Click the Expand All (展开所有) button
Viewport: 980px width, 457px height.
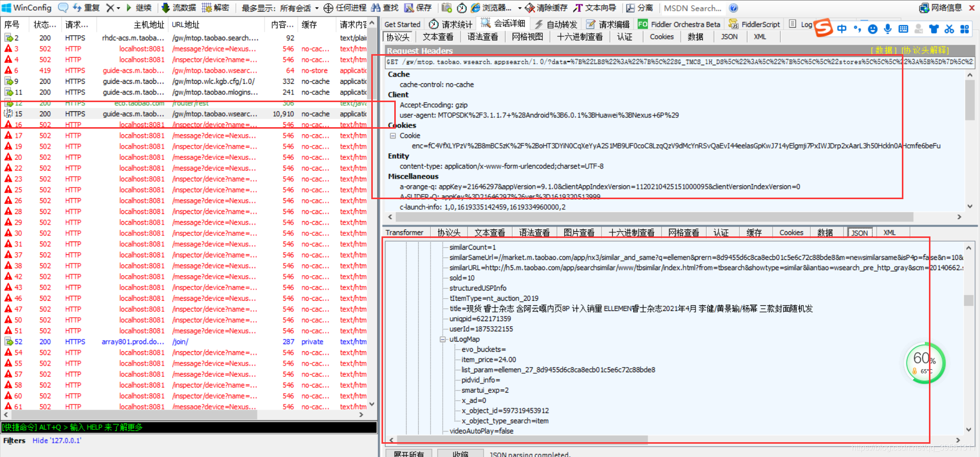click(409, 453)
